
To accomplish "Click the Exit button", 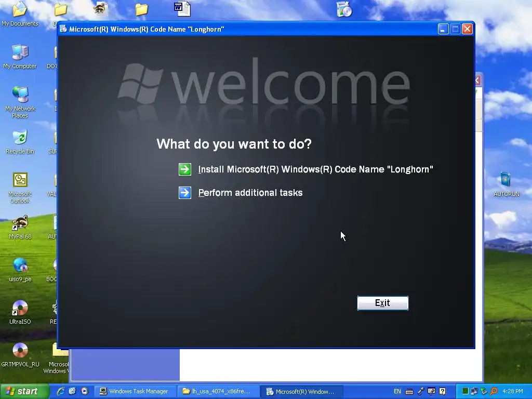I will [x=383, y=303].
